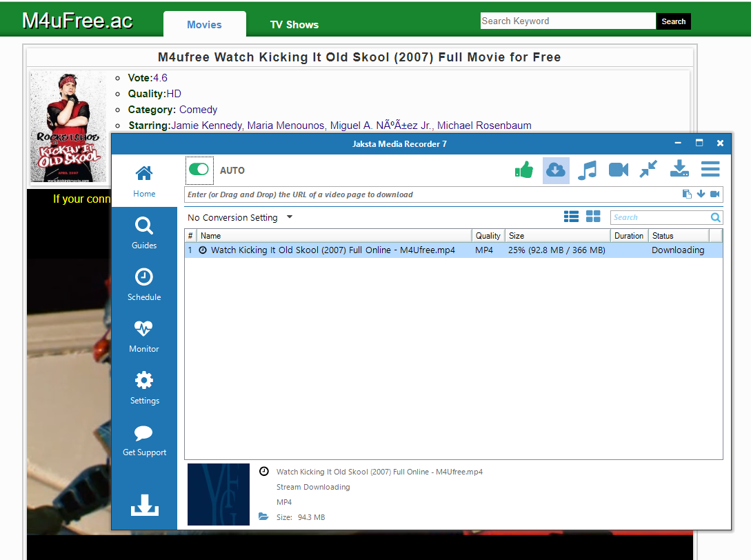The width and height of the screenshot is (751, 560).
Task: Open the Maria Menounos actor link
Action: [286, 126]
